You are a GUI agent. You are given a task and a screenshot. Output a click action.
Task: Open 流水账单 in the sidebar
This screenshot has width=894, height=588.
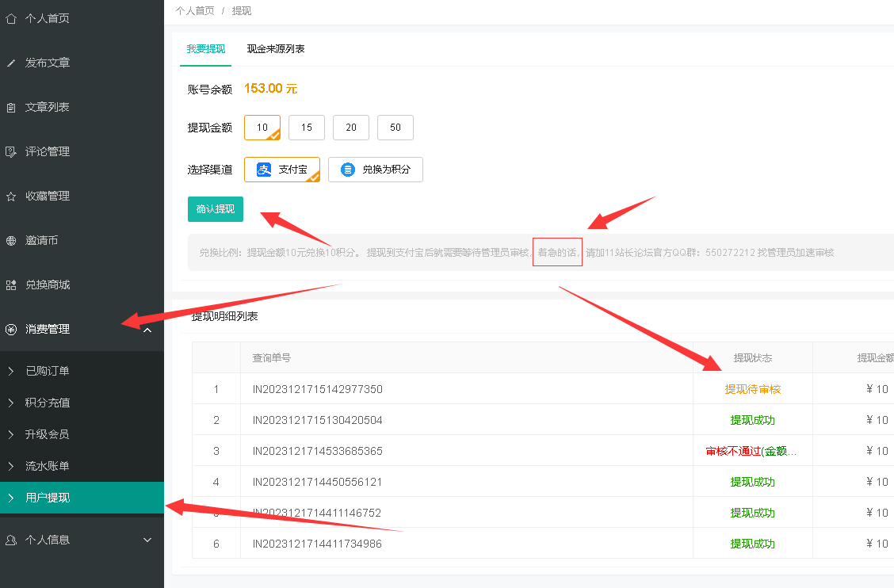click(48, 466)
